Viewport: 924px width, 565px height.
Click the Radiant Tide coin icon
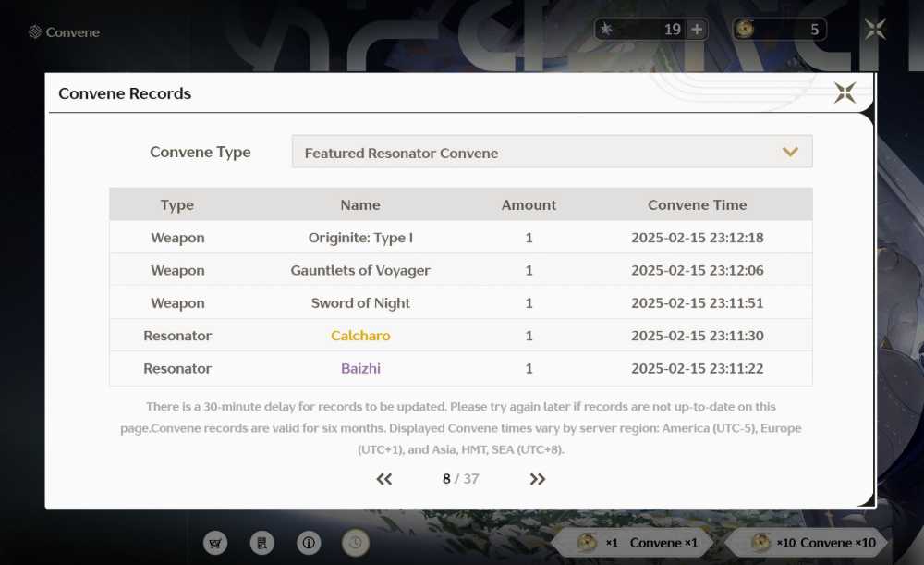(745, 29)
